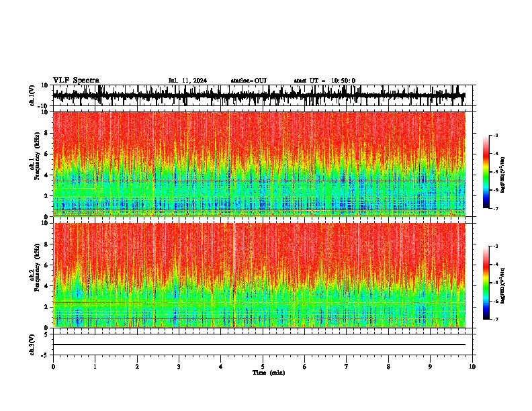
Task: Click the time axis tick label 4
Action: tap(221, 367)
